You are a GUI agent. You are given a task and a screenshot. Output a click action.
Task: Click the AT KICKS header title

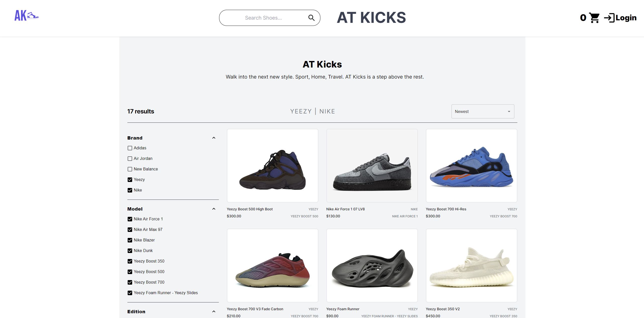point(371,18)
